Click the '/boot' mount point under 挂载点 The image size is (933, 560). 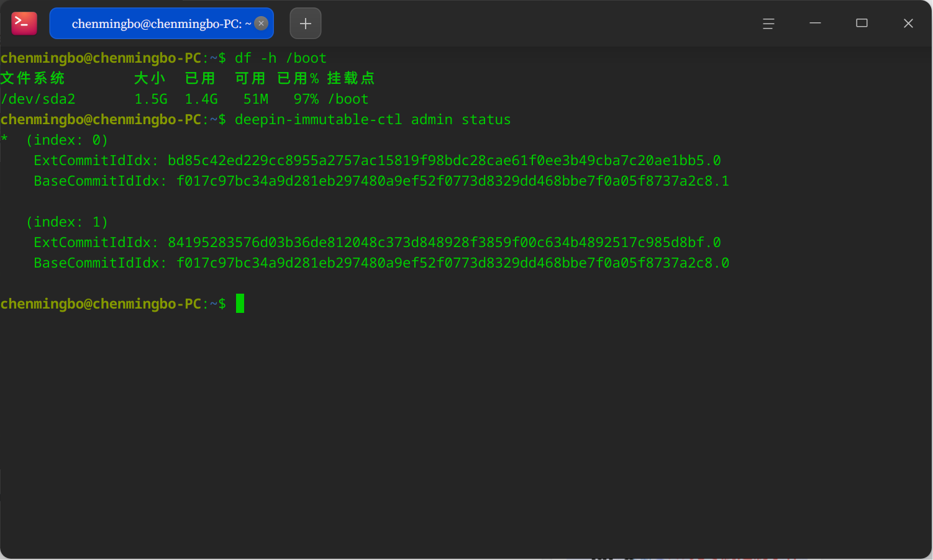click(x=348, y=99)
